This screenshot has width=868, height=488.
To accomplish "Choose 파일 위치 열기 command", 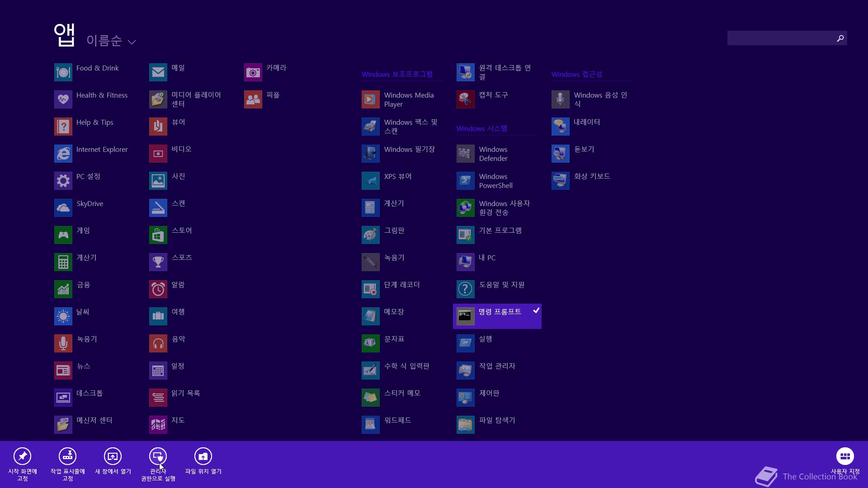I will tap(203, 461).
